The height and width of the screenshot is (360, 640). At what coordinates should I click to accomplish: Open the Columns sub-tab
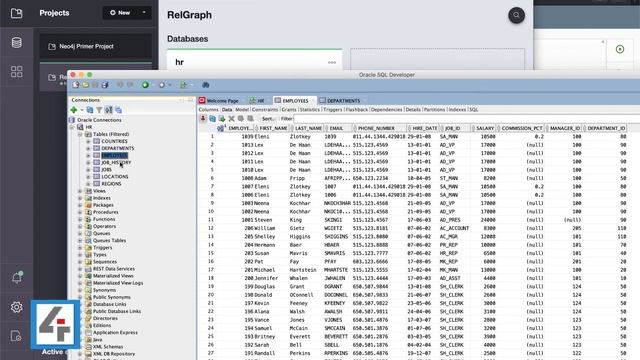(209, 109)
